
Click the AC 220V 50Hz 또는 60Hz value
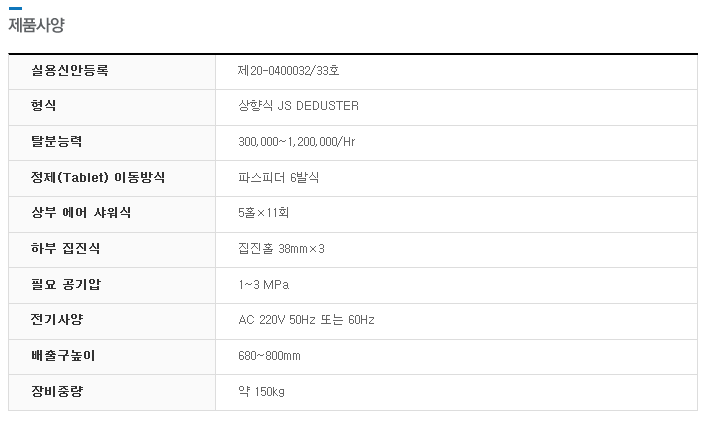coord(306,320)
